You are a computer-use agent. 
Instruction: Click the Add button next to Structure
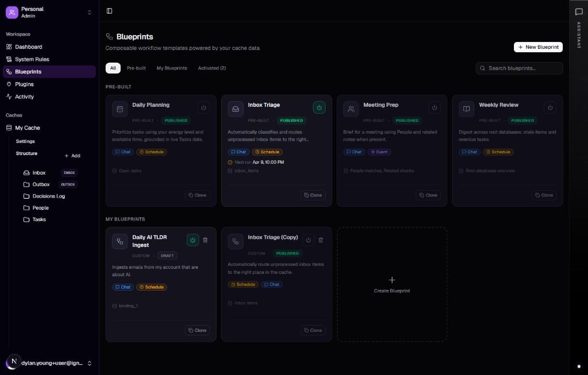pos(72,156)
